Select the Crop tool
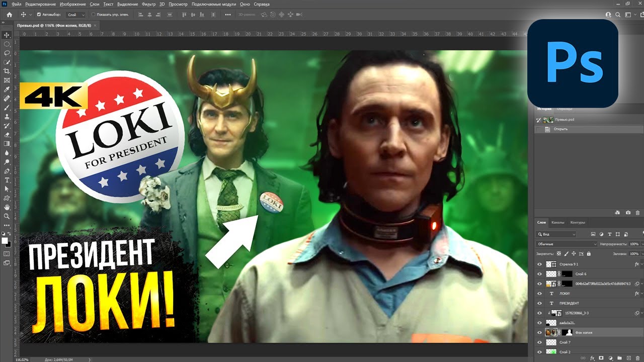This screenshot has height=362, width=644. coord(7,71)
